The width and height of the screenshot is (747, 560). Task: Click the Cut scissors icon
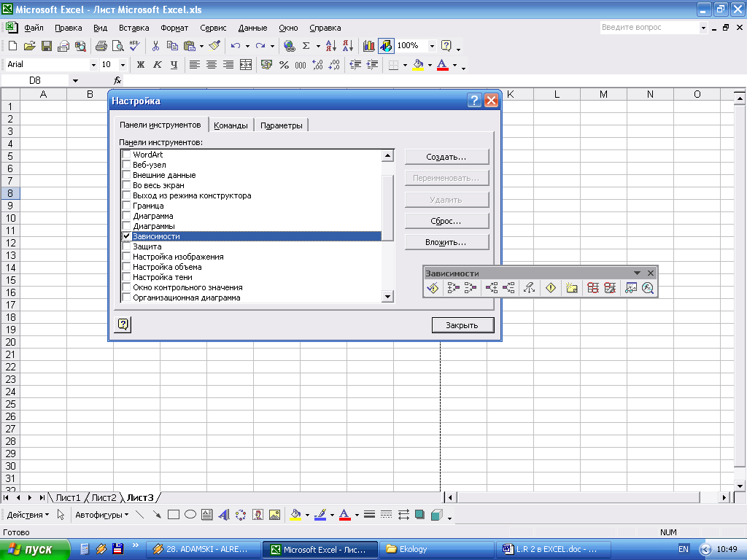pyautogui.click(x=155, y=46)
